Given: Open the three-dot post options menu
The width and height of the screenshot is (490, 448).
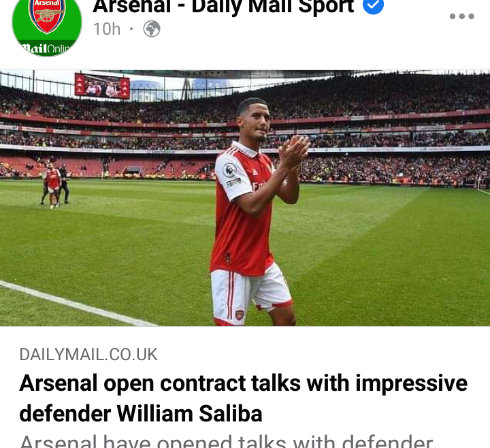Looking at the screenshot, I should (461, 16).
